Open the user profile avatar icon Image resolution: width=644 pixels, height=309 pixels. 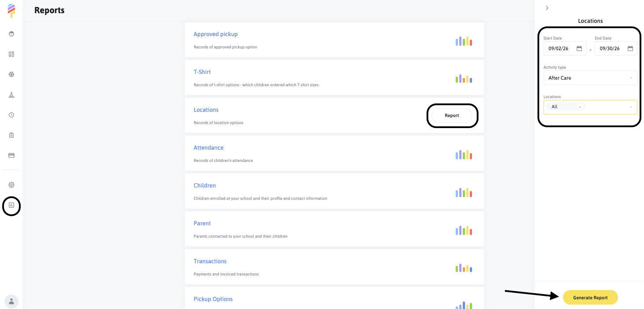click(x=11, y=302)
